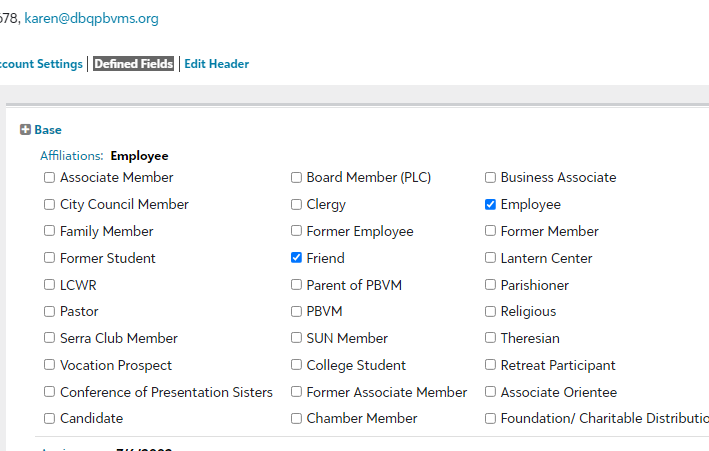This screenshot has height=451, width=709.
Task: Enable the Parishioner affiliation checkbox
Action: pos(490,285)
